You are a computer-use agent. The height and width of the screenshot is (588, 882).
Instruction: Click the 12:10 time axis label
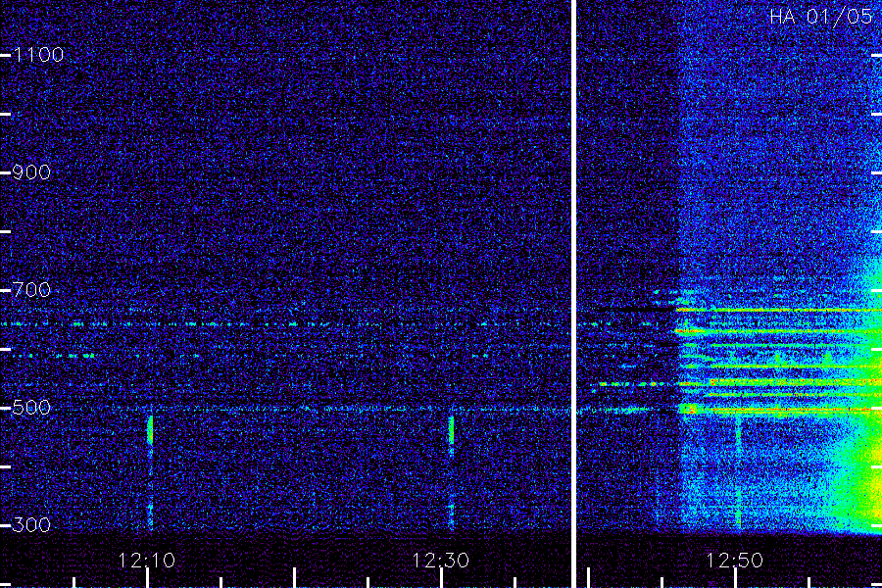click(147, 561)
